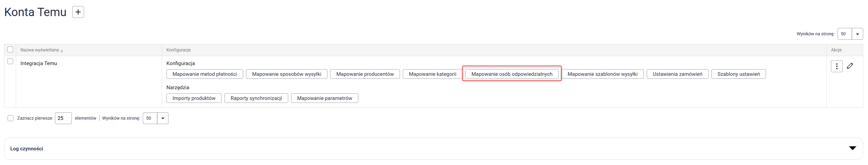Click the pencil edit icon
Viewport: 868px width, 165px height.
tap(850, 66)
